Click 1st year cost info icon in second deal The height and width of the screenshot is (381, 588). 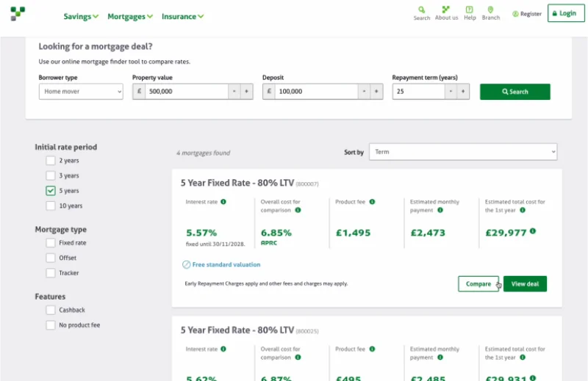click(x=523, y=358)
